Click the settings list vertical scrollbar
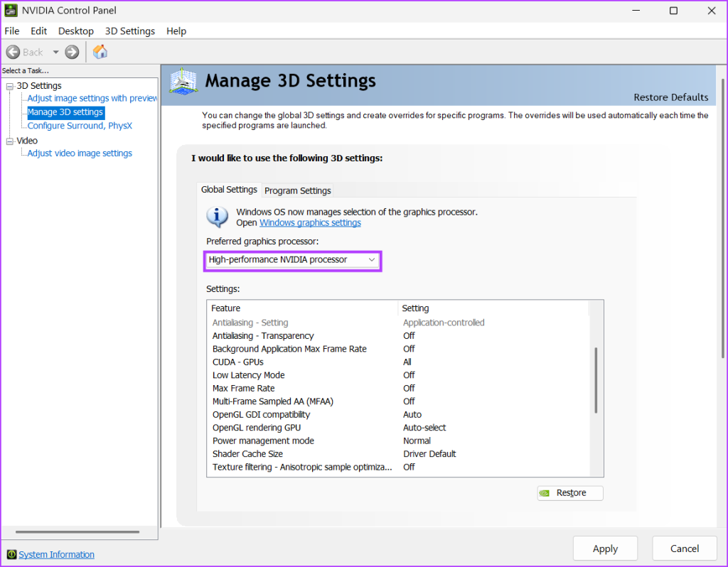 596,380
